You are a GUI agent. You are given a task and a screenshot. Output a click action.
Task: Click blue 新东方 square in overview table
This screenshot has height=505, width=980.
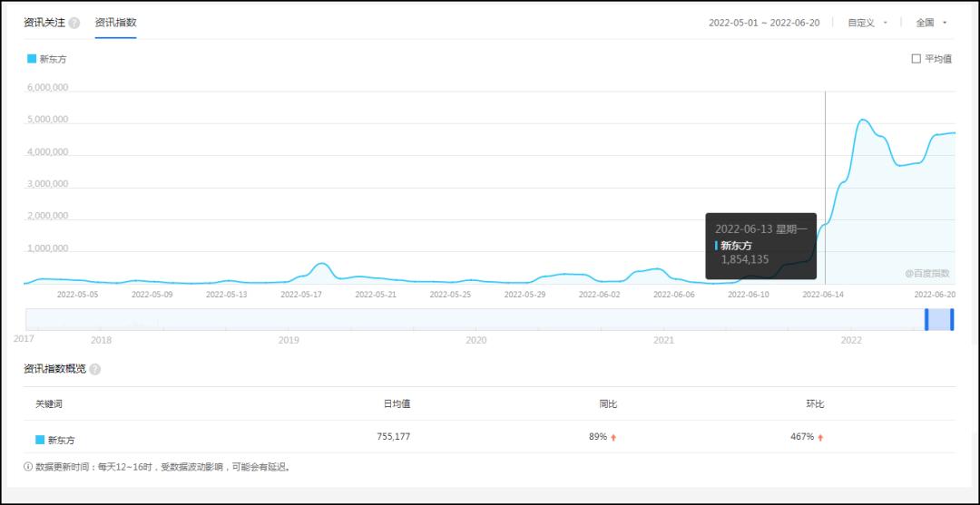tap(40, 440)
